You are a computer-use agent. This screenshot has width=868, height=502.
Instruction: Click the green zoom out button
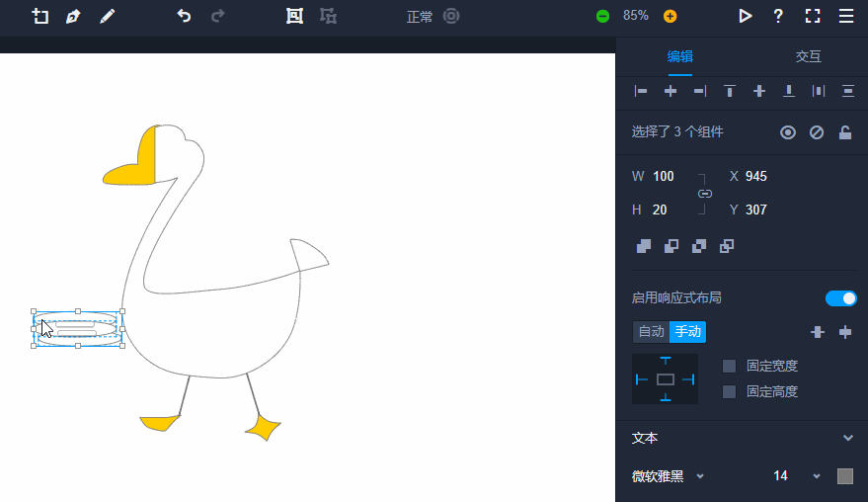click(602, 16)
